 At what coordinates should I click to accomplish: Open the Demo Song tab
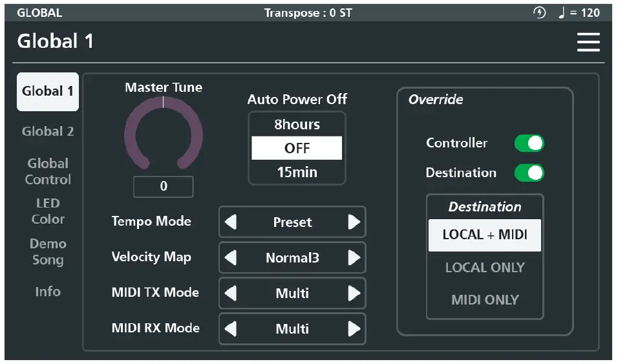click(x=48, y=252)
